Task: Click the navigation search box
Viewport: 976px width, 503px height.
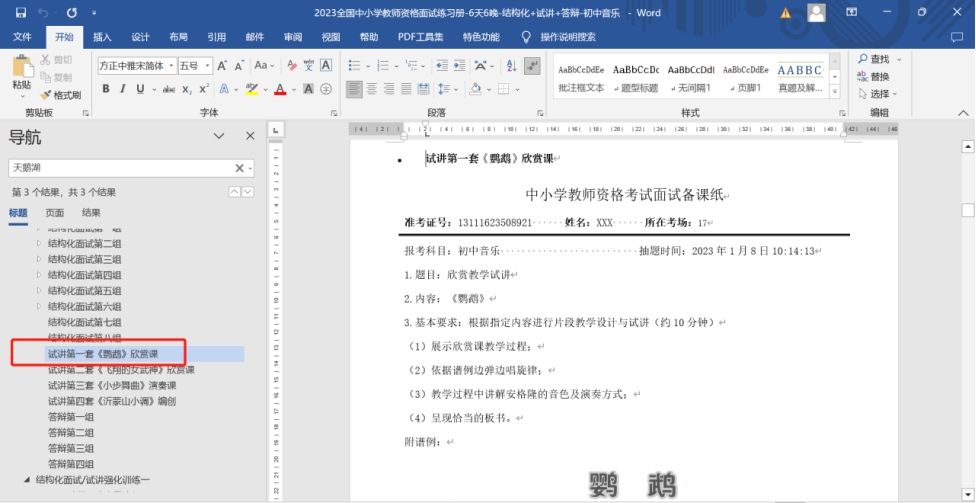Action: [x=120, y=167]
